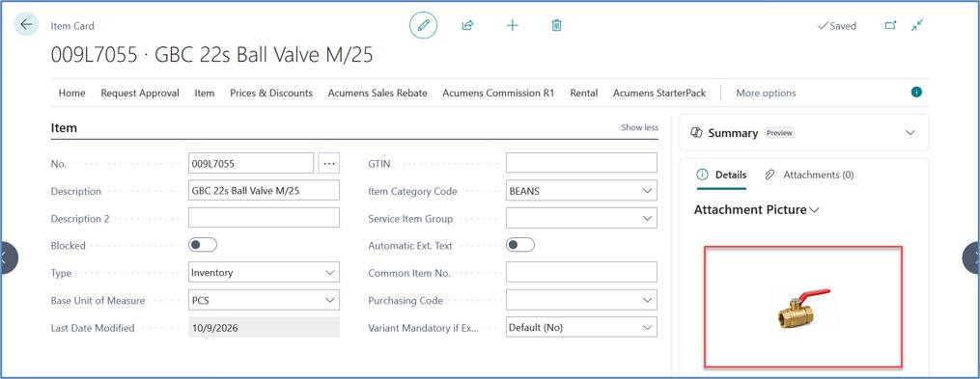Click the No. input field

point(251,164)
